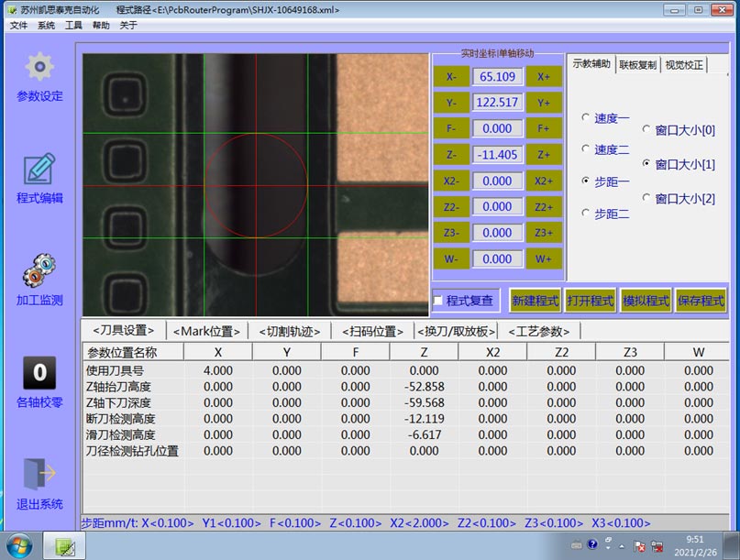This screenshot has height=560, width=740.
Task: Switch to the 示教辅助 tab
Action: [591, 63]
